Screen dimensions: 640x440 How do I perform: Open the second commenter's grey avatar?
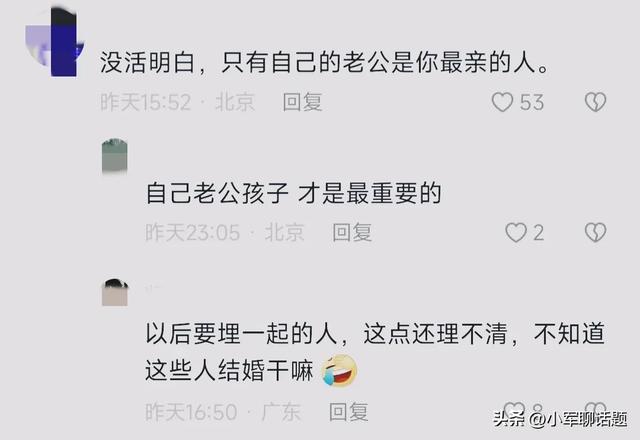(115, 156)
